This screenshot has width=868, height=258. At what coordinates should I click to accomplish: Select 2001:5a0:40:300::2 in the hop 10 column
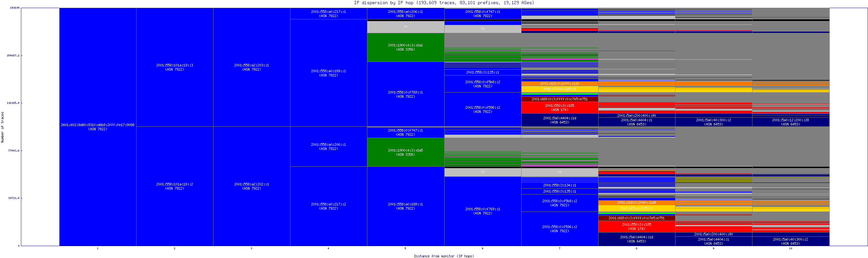click(790, 241)
